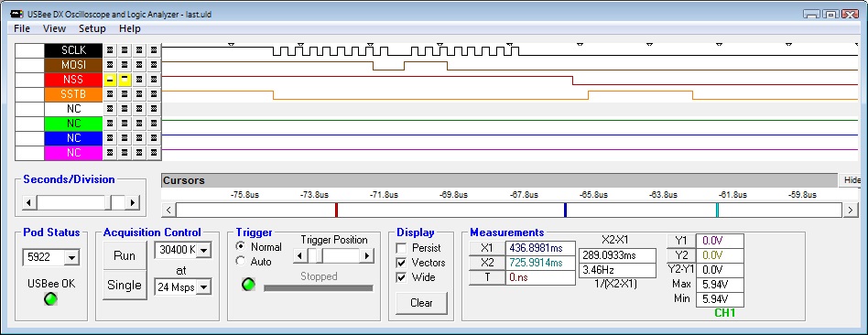Click the first trigger box for SCLK
Viewport: 868px width, 335px height.
click(110, 50)
